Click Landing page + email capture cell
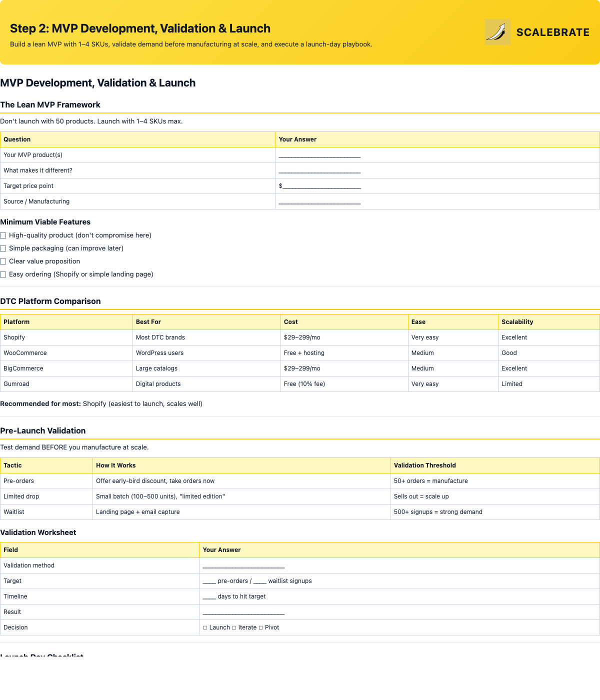The height and width of the screenshot is (700, 600). [241, 512]
